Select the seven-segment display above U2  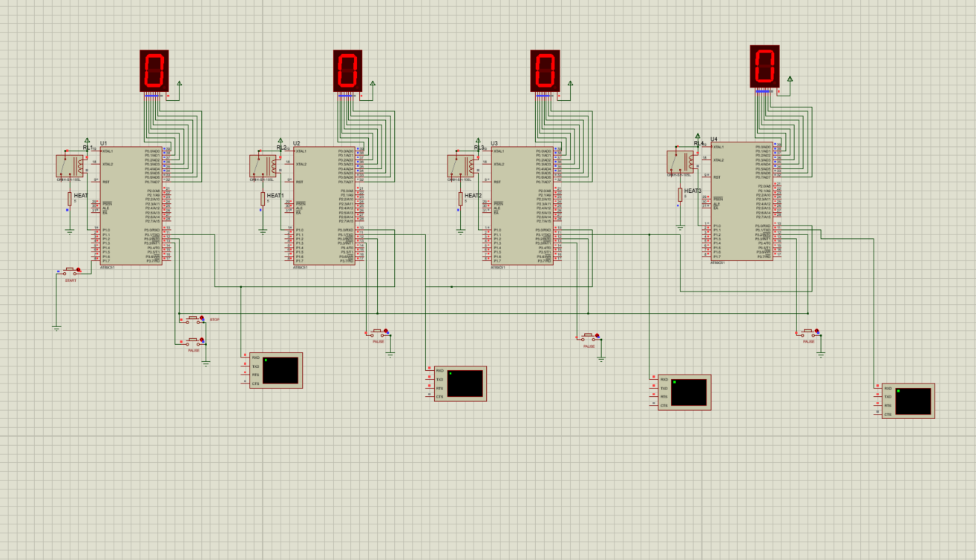[347, 71]
